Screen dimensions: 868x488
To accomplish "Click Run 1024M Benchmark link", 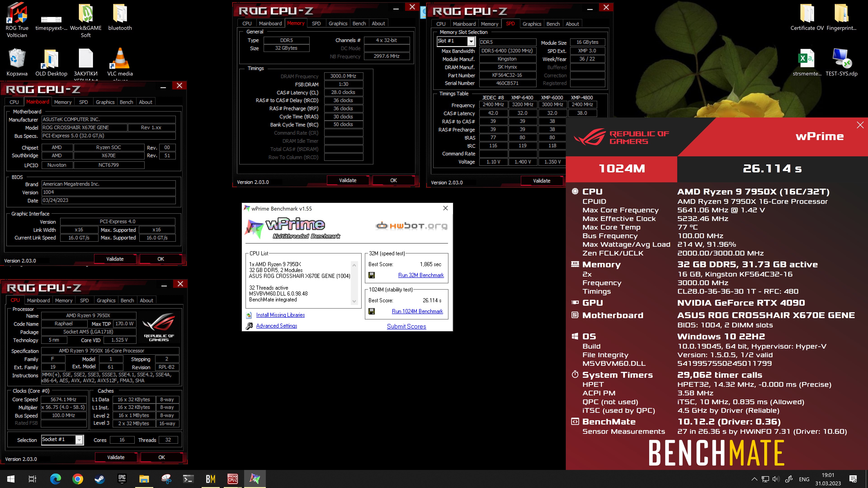I will [417, 311].
